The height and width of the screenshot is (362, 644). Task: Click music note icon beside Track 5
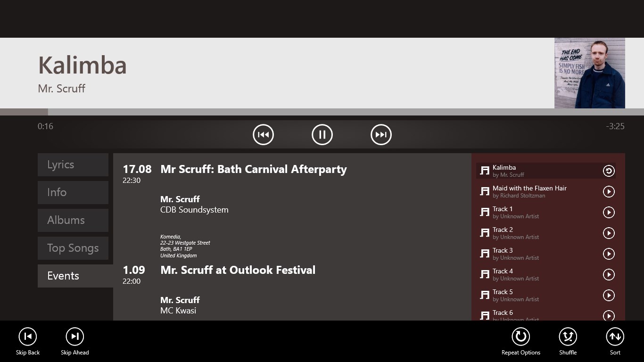point(485,296)
